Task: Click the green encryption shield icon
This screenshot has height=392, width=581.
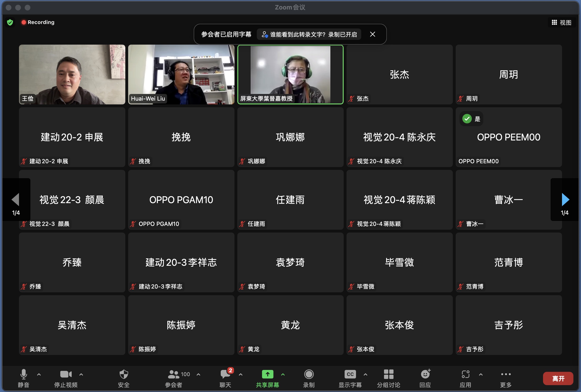Action: tap(10, 22)
